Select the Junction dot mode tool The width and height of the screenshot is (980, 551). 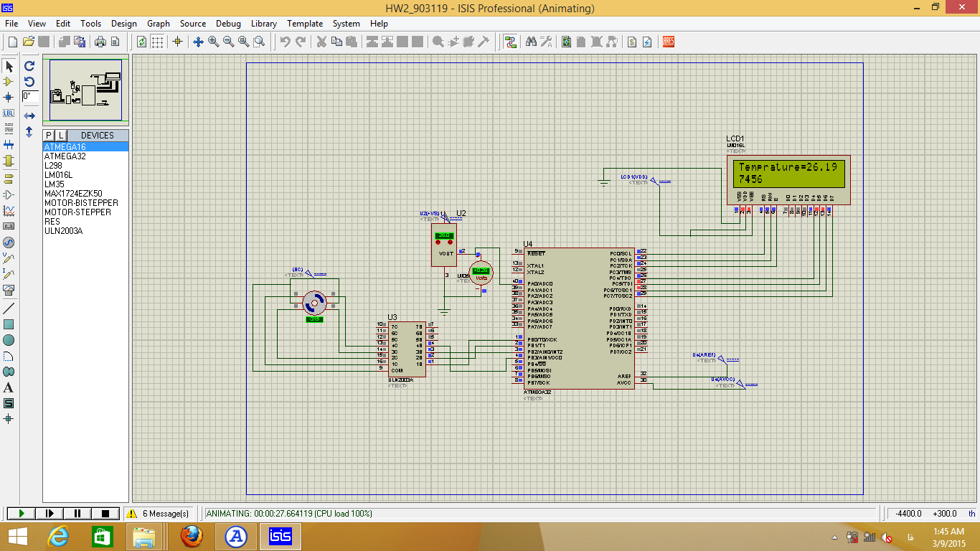[9, 97]
